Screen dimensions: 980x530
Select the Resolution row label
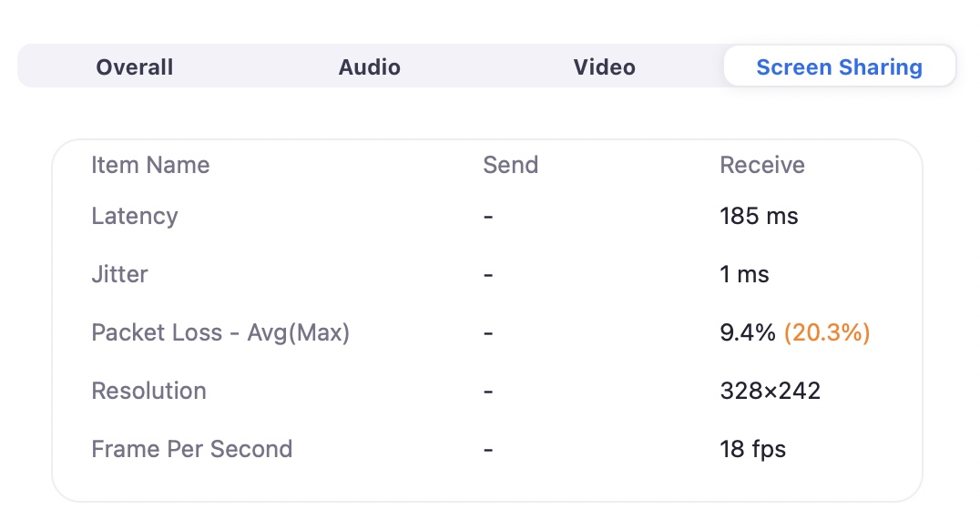tap(148, 391)
